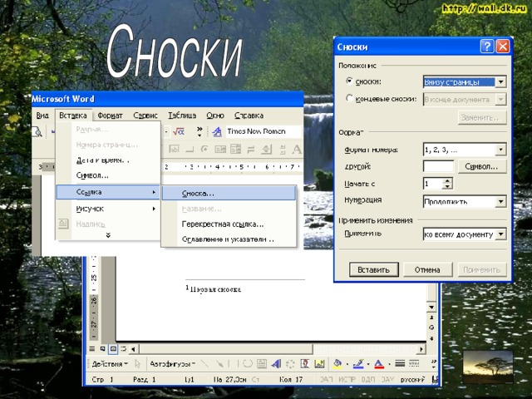Click the horizontal scrollbar right arrow
The image size is (532, 399).
point(421,349)
